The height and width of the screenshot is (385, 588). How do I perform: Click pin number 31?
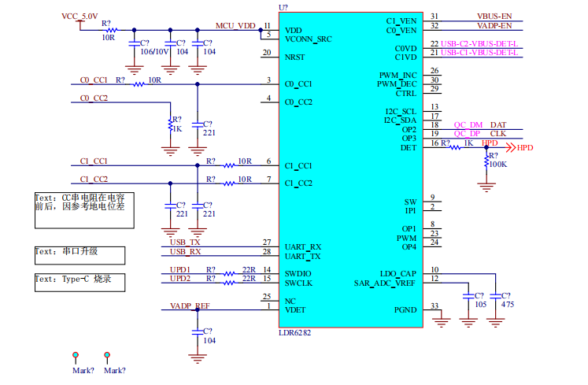(435, 16)
